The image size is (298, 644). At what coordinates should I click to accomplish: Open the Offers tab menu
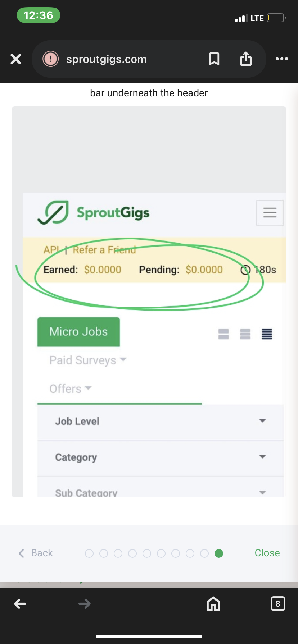click(x=71, y=389)
